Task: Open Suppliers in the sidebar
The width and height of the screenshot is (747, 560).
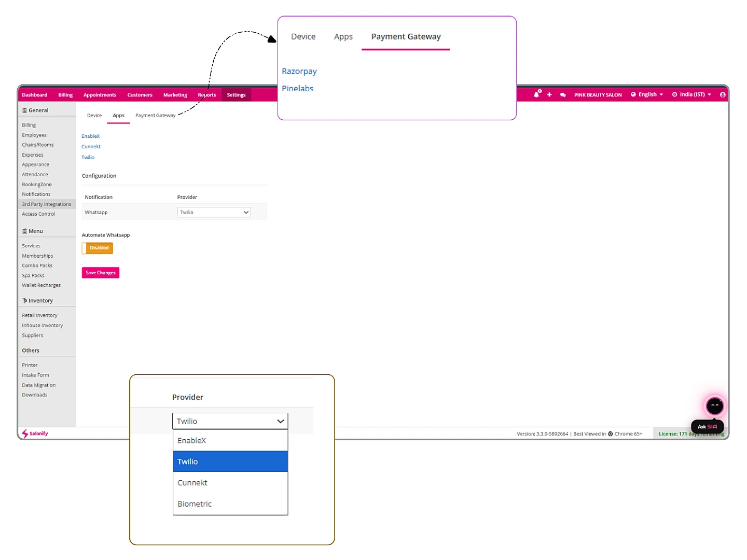Action: click(x=33, y=335)
